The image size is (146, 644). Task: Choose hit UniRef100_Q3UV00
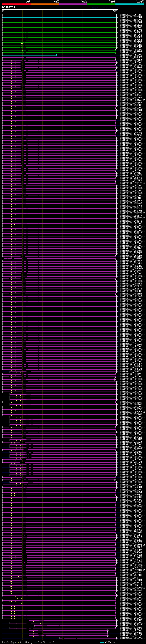tap(131, 203)
